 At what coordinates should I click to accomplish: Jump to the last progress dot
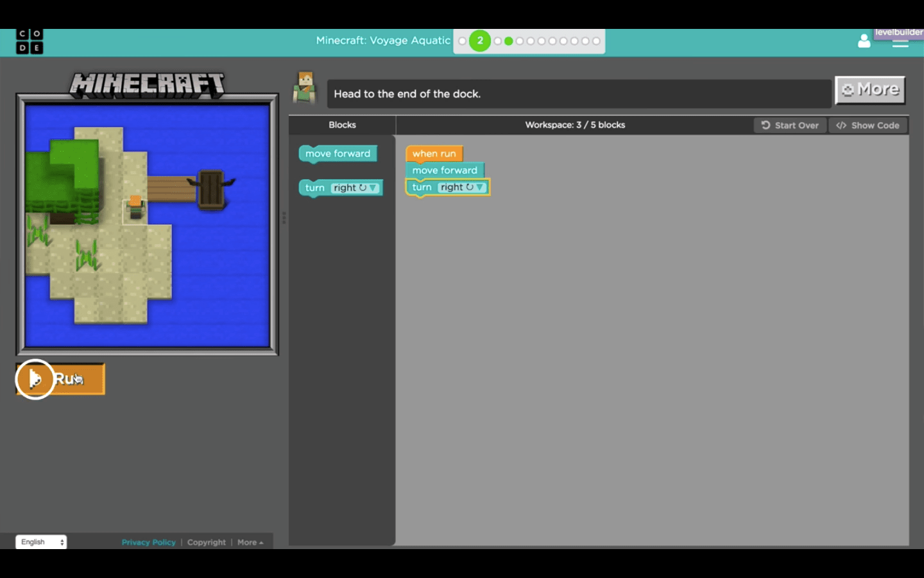(x=596, y=41)
